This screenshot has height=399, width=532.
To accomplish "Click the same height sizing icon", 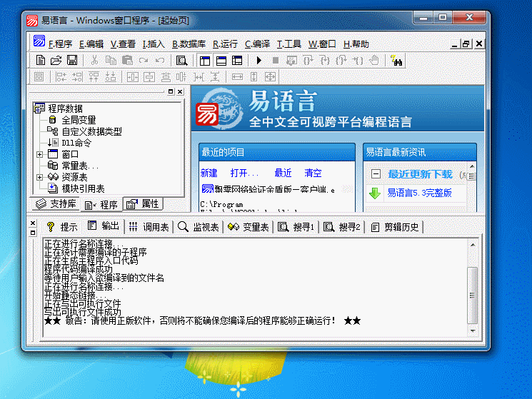I will 254,77.
